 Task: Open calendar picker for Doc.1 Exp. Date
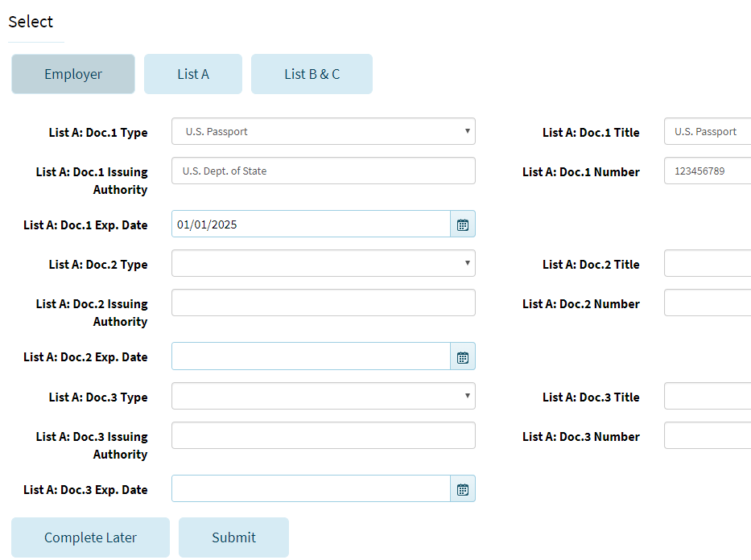[x=463, y=224]
